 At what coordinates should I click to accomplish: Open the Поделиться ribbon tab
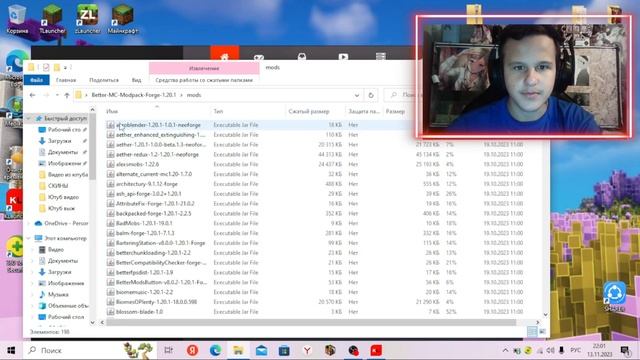pos(104,80)
